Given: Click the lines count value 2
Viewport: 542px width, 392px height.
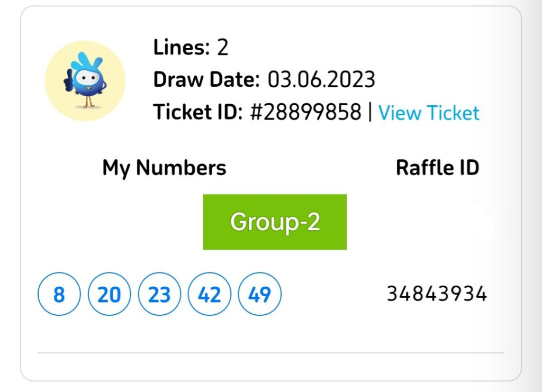Looking at the screenshot, I should [x=223, y=48].
